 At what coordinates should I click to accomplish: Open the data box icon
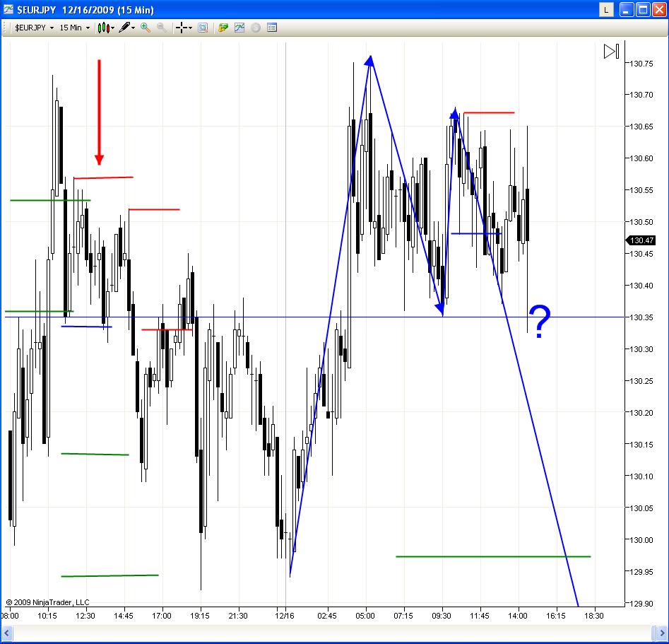click(203, 28)
